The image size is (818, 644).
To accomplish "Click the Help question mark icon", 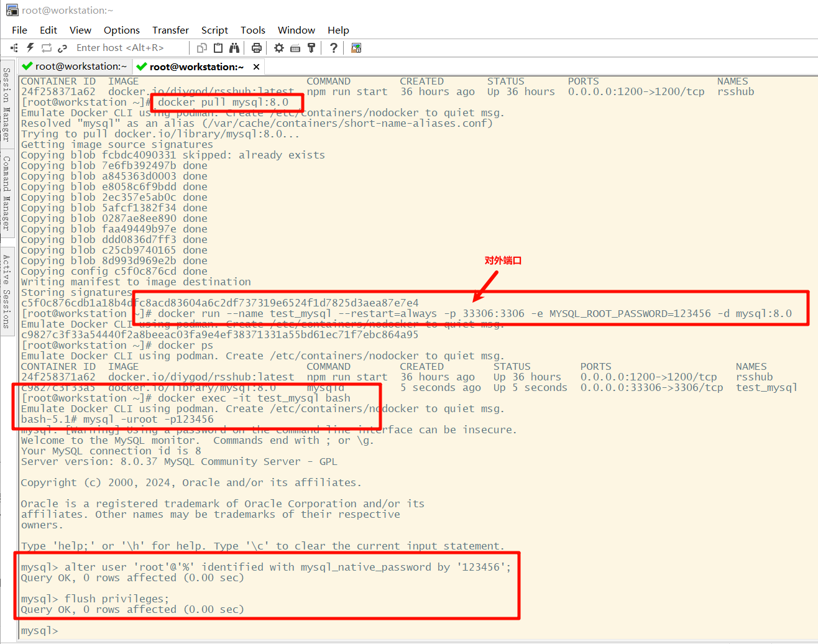I will (x=334, y=48).
